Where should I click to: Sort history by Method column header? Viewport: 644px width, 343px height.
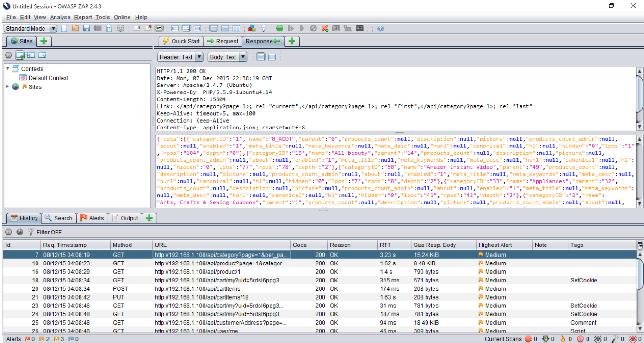pos(131,245)
